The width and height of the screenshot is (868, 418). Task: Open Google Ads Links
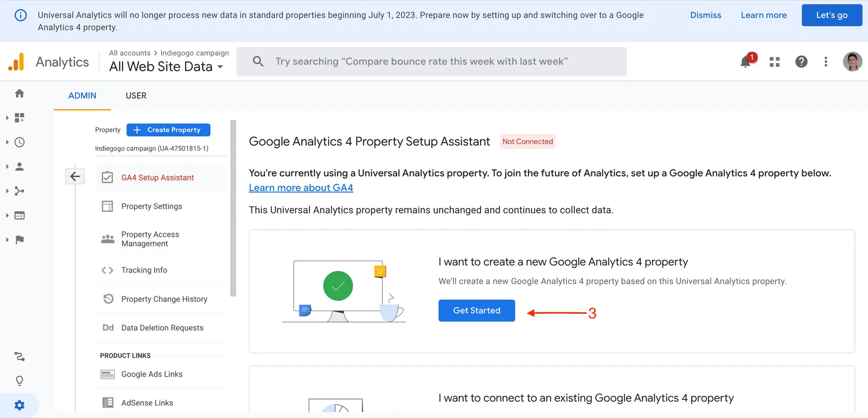(x=161, y=374)
